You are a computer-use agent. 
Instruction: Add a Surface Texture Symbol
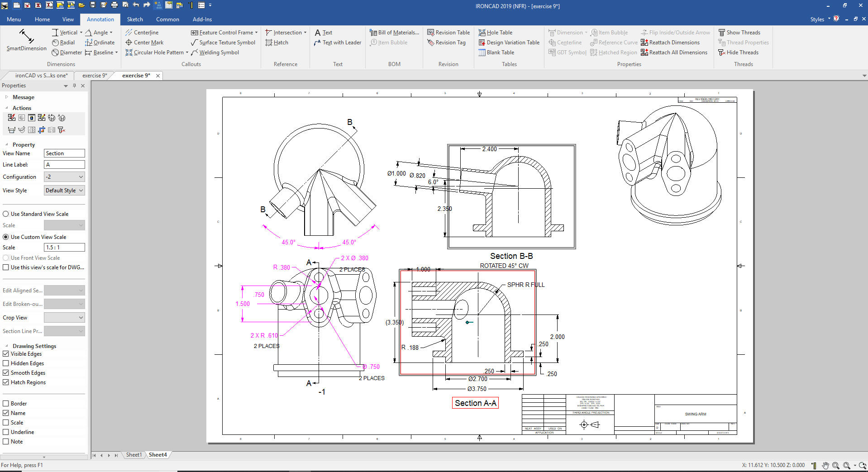(223, 43)
